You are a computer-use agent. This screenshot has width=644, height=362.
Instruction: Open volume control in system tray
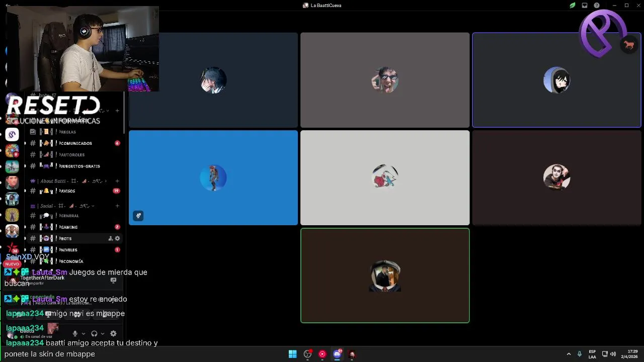(x=613, y=354)
